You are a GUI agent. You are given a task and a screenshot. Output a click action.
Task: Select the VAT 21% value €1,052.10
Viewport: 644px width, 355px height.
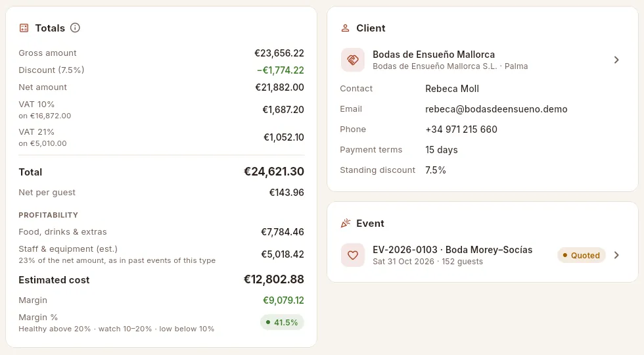coord(284,137)
